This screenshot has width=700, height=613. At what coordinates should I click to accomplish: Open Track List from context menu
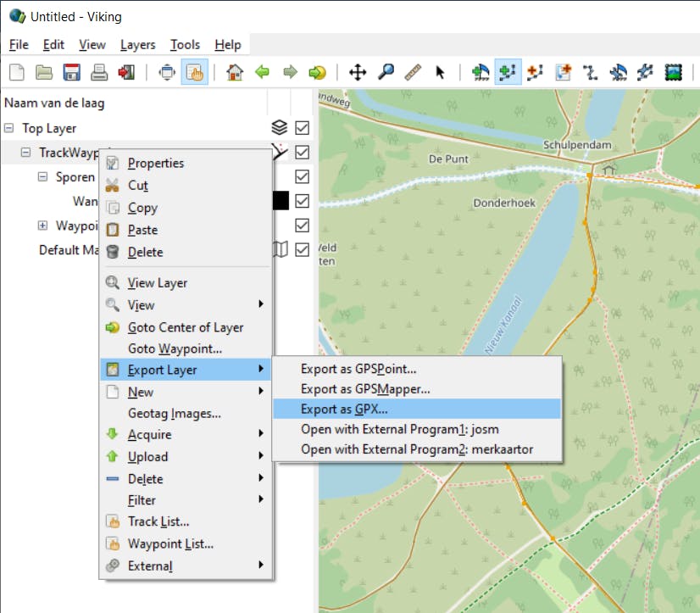tap(158, 521)
